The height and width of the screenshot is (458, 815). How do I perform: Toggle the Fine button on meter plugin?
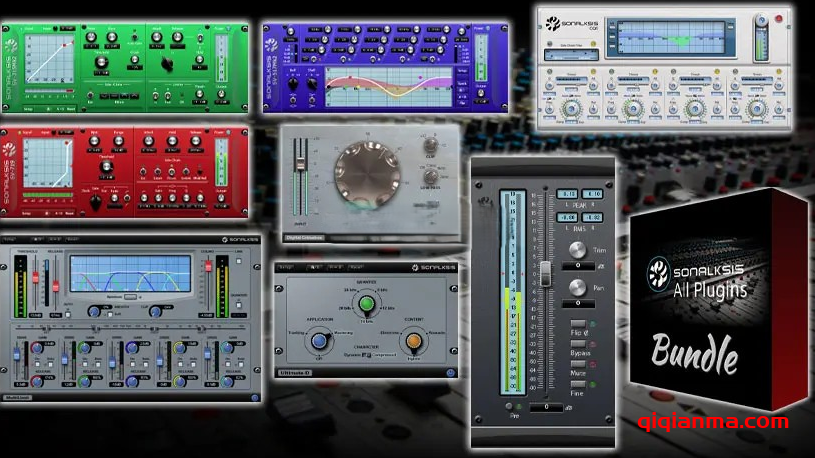click(577, 383)
